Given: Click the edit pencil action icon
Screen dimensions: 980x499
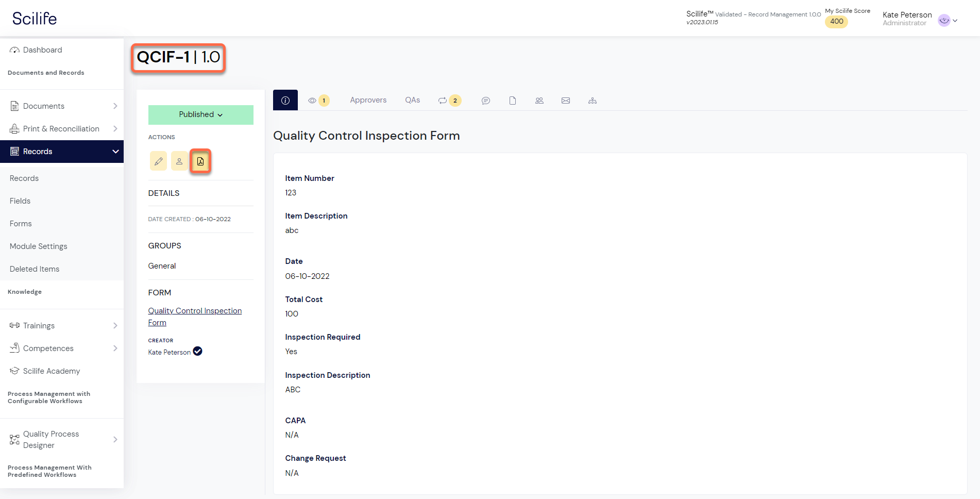Looking at the screenshot, I should pos(159,161).
